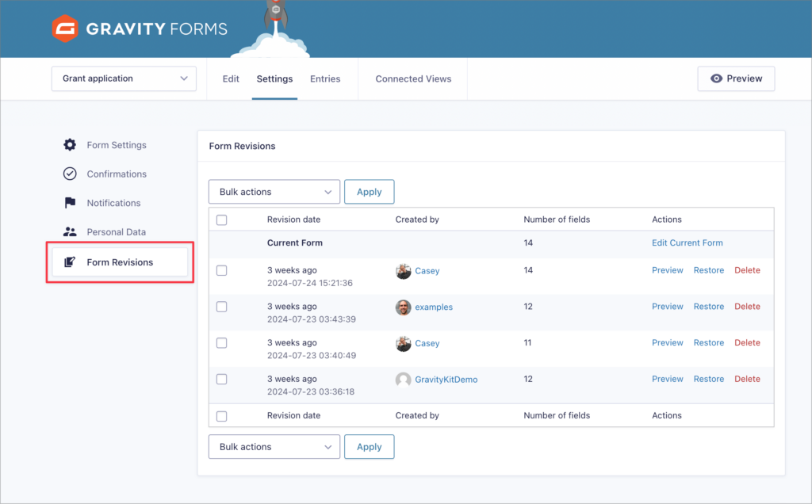This screenshot has height=504, width=812.
Task: Click the examples user avatar
Action: point(404,307)
